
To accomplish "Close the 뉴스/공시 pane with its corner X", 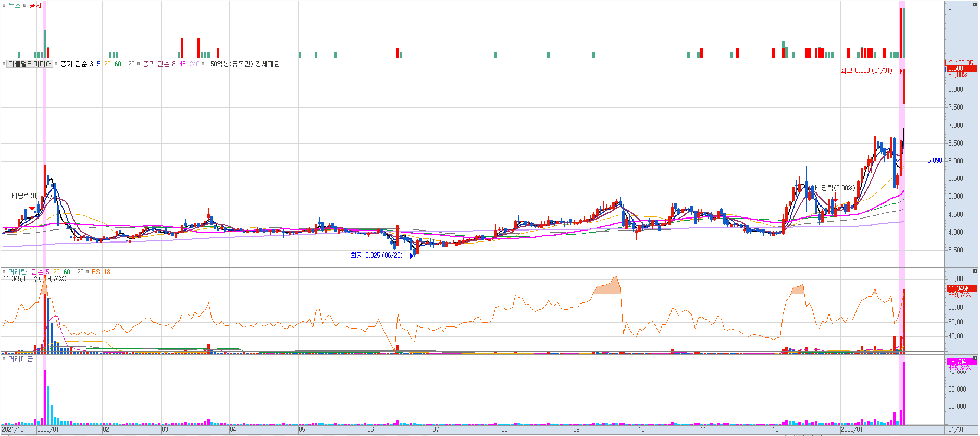I will [975, 5].
